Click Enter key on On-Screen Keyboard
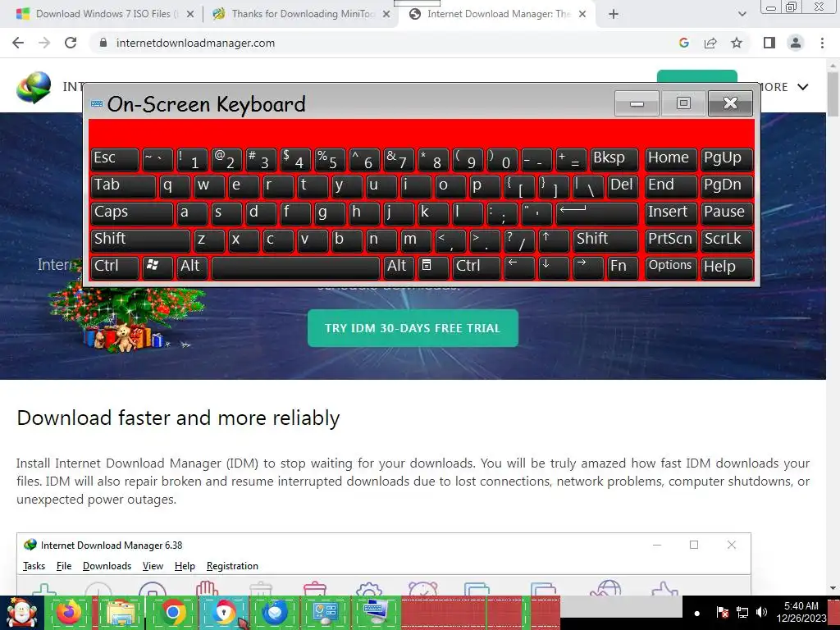The image size is (840, 630). click(x=597, y=212)
